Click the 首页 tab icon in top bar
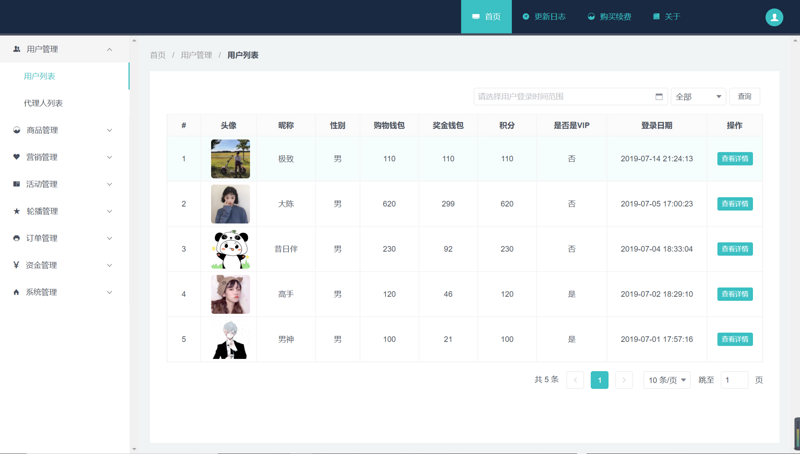The width and height of the screenshot is (800, 454). tap(476, 17)
